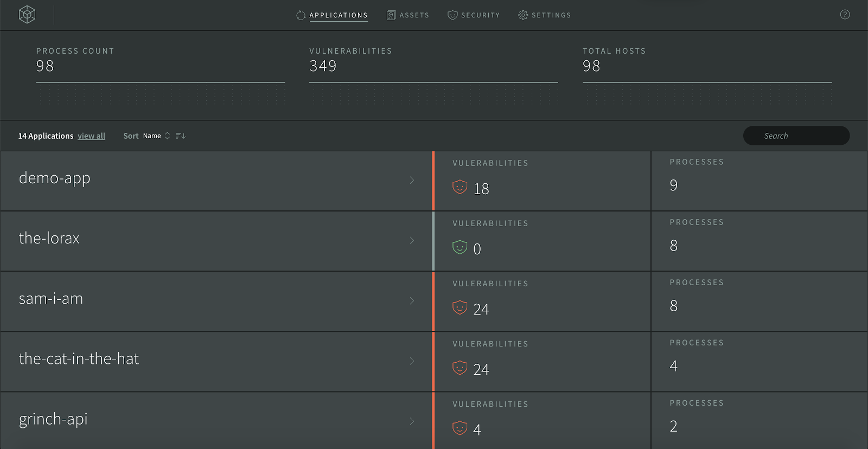The width and height of the screenshot is (868, 449).
Task: Click the 14 Applications label
Action: (46, 136)
